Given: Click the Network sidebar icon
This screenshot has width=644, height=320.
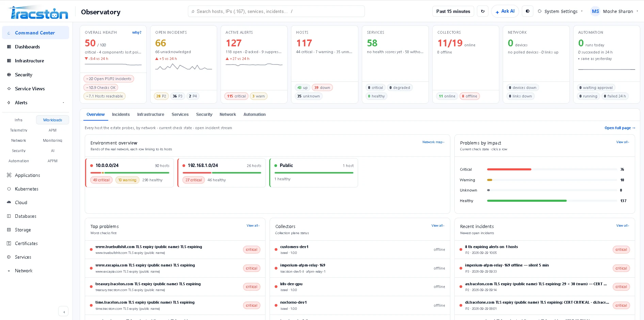Looking at the screenshot, I should tap(9, 271).
